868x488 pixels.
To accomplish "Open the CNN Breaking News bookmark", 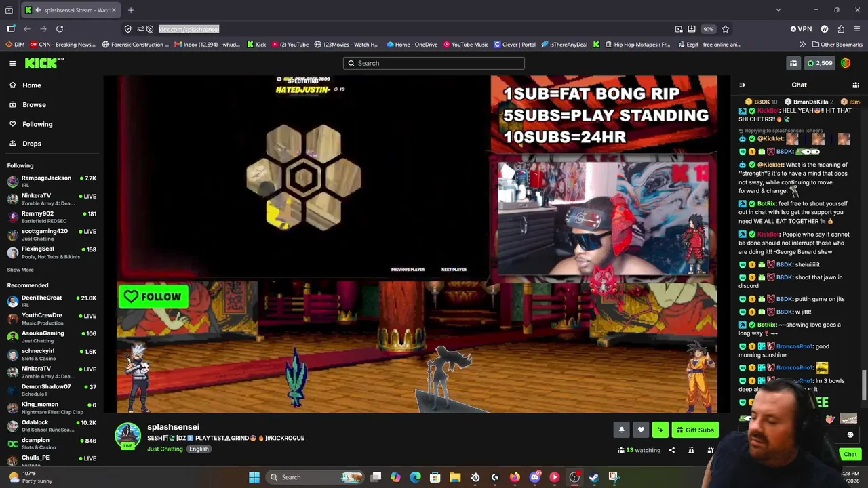I will tap(62, 45).
